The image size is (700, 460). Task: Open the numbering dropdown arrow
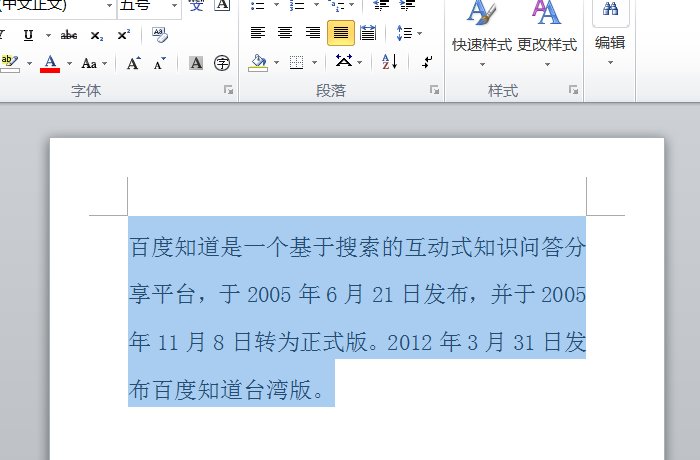pyautogui.click(x=316, y=5)
